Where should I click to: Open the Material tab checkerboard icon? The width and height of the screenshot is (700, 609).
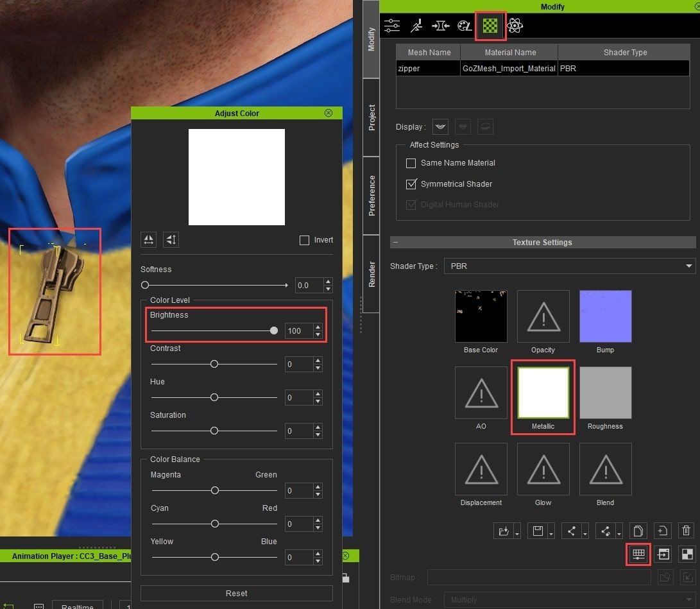click(490, 26)
